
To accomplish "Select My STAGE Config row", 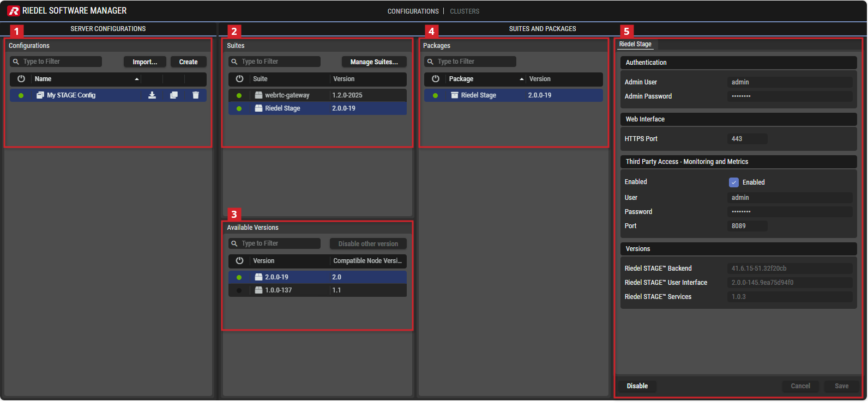I will 108,95.
